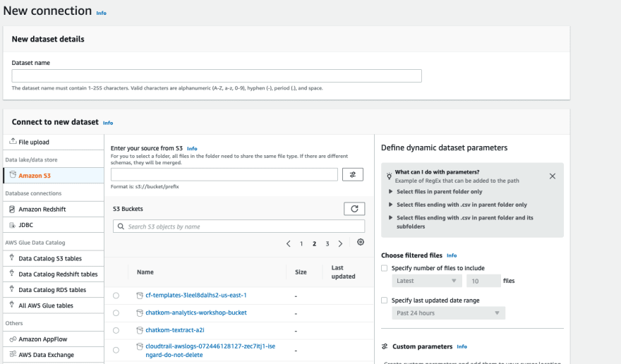Go to previous page of buckets
Screen dimensions: 621x364
(x=289, y=243)
